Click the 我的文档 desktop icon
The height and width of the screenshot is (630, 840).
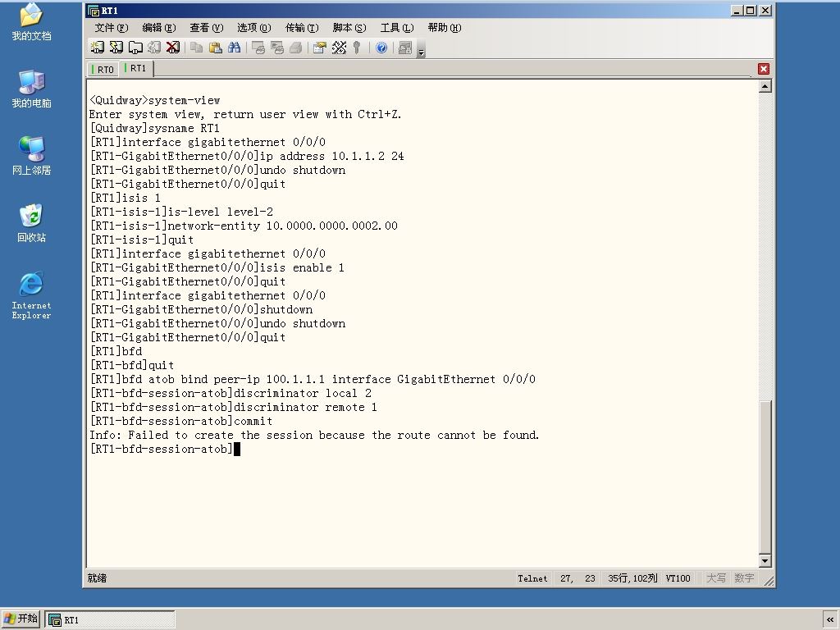pyautogui.click(x=31, y=21)
